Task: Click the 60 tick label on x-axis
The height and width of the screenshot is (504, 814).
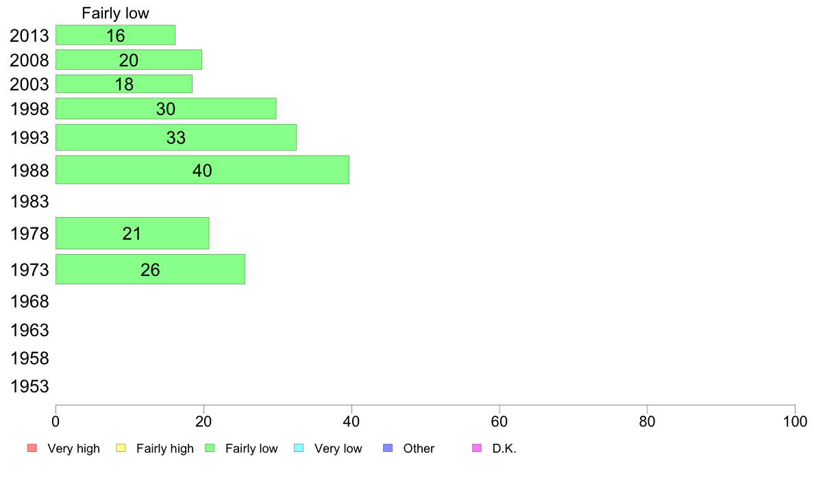Action: (499, 421)
